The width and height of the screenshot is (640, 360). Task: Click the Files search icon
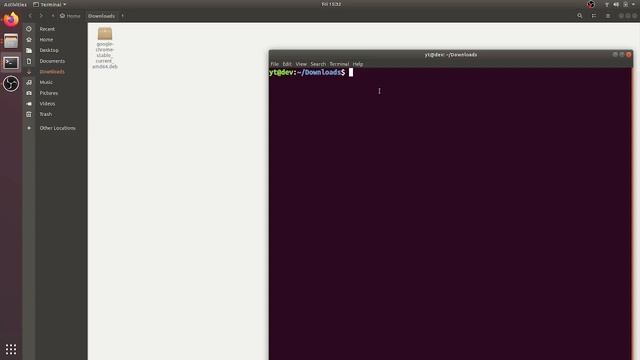[x=580, y=16]
